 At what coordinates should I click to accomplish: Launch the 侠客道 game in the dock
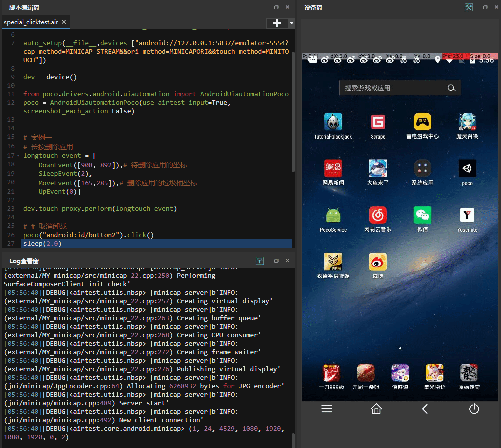point(400,373)
